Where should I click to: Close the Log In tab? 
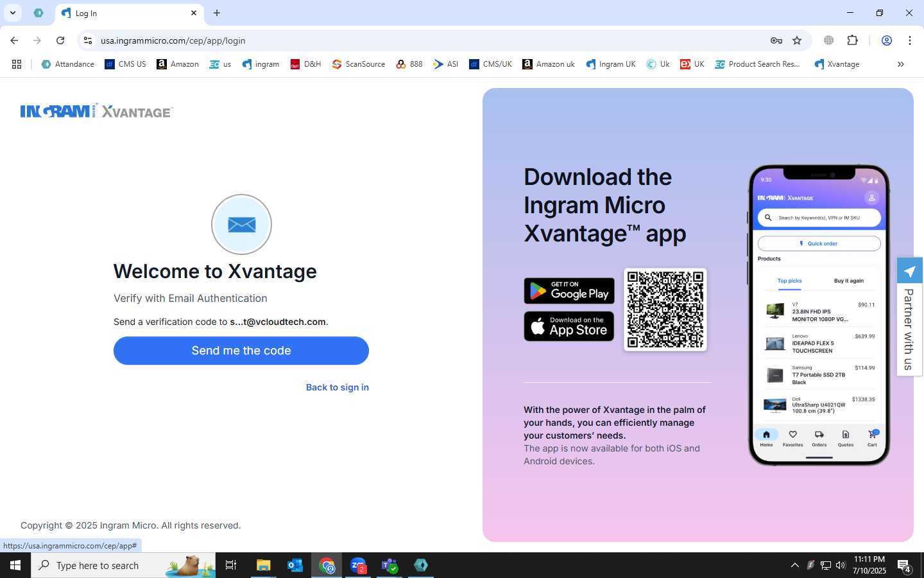[194, 13]
